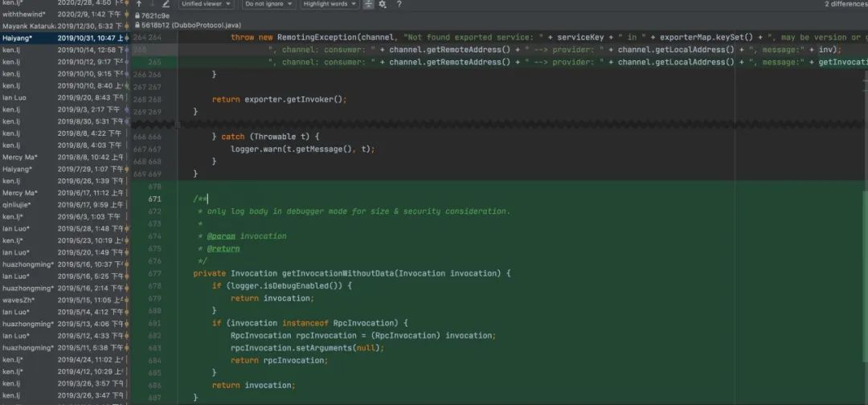Viewport: 868px width, 405px height.
Task: Click lock icon beside revision 7621c9e
Action: click(x=137, y=15)
